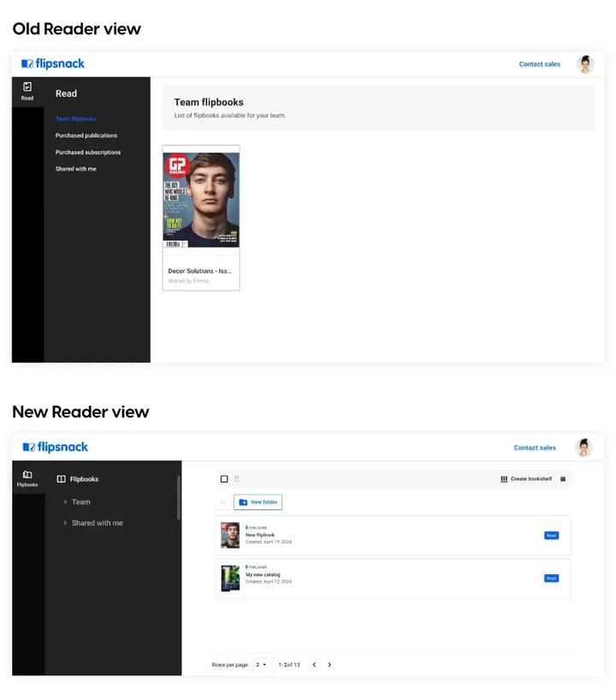
Task: Click the Create bookshelf button
Action: (x=526, y=478)
